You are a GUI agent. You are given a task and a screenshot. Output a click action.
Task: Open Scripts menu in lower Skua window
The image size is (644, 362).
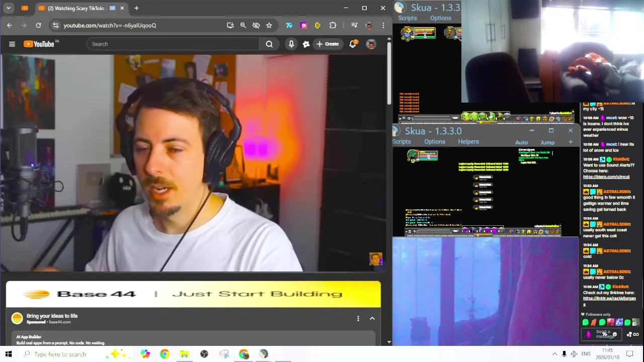(401, 142)
